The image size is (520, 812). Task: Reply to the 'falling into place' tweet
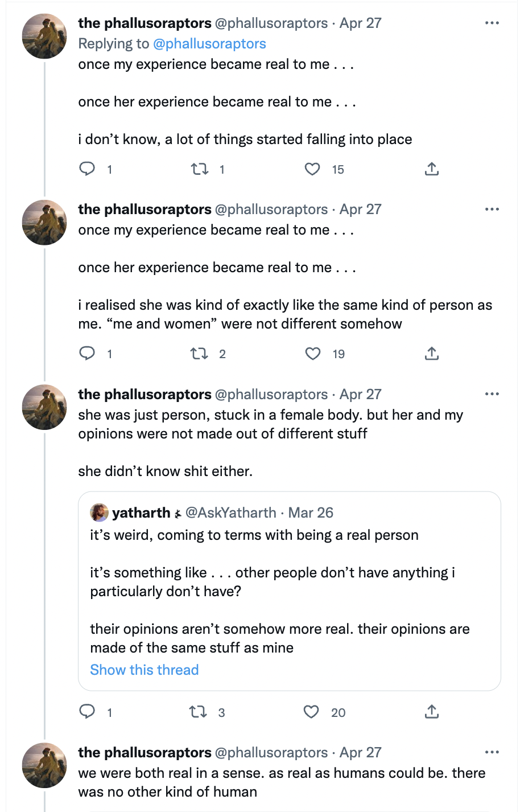point(87,169)
